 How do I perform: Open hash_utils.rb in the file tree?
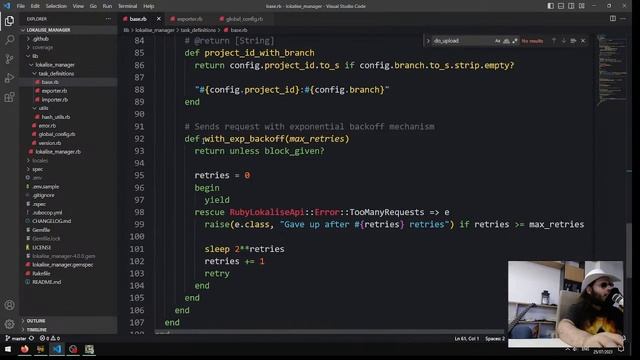[56, 117]
